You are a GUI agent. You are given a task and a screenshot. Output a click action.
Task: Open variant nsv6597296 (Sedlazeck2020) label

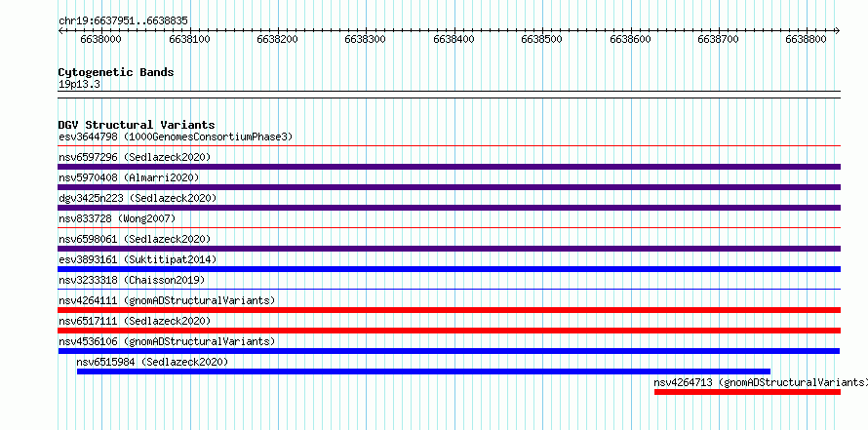click(135, 157)
